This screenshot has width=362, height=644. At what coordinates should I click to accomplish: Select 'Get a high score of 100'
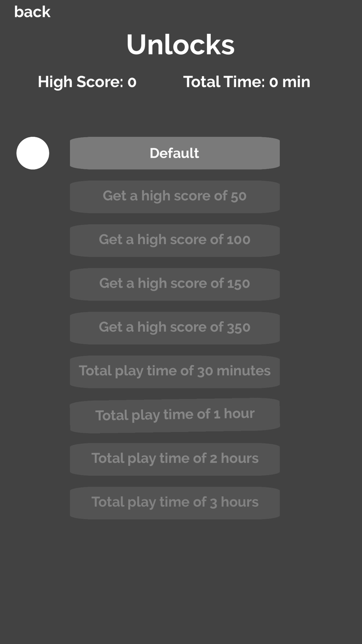(174, 240)
